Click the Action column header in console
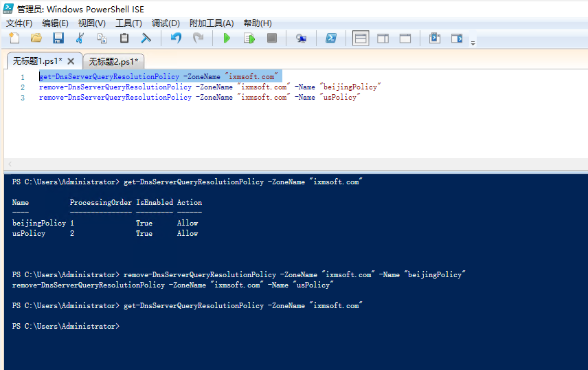The width and height of the screenshot is (588, 370). (x=190, y=202)
